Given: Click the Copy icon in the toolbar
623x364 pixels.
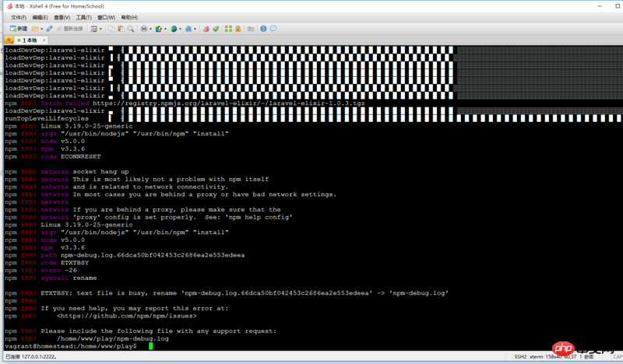Looking at the screenshot, I should pyautogui.click(x=111, y=29).
